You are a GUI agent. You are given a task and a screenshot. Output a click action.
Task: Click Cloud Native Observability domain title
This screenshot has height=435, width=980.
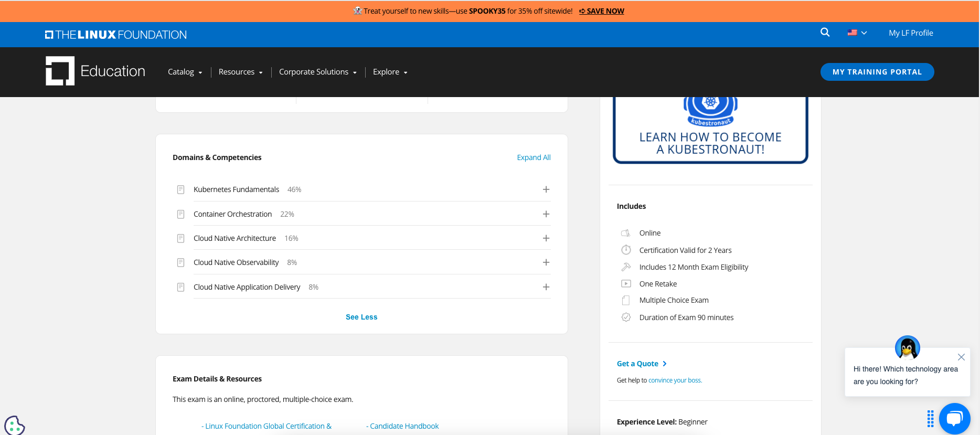236,262
